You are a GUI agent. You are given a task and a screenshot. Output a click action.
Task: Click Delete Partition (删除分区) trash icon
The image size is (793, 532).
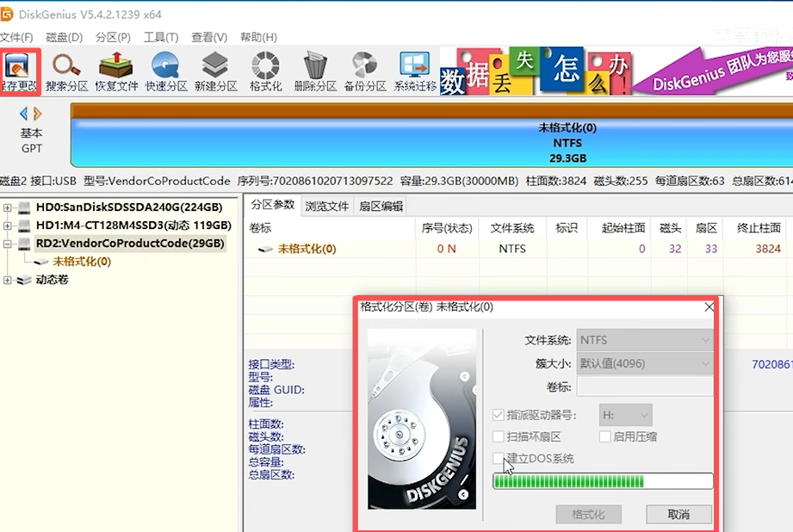pyautogui.click(x=315, y=71)
